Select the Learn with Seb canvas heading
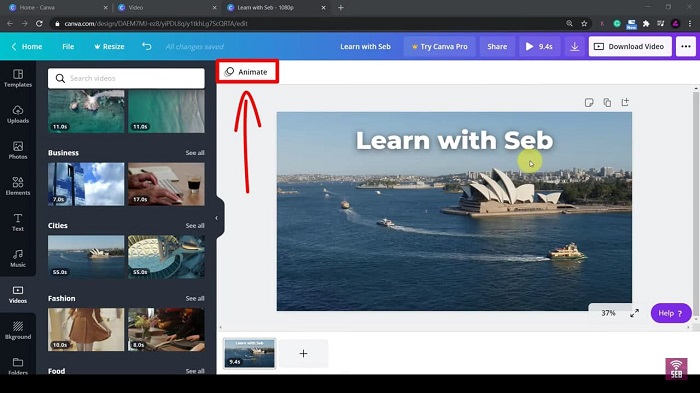The width and height of the screenshot is (700, 393). [x=454, y=140]
